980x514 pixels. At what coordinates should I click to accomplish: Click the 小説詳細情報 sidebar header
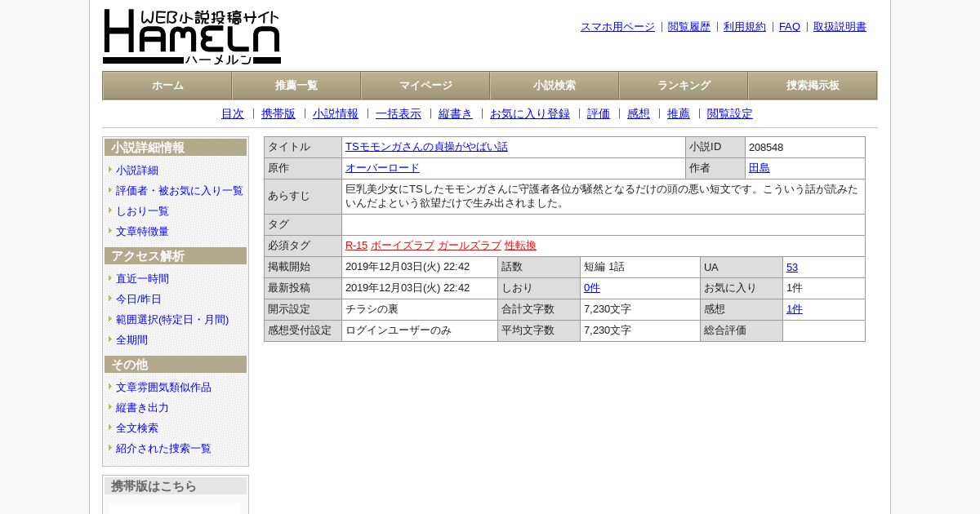pyautogui.click(x=176, y=148)
